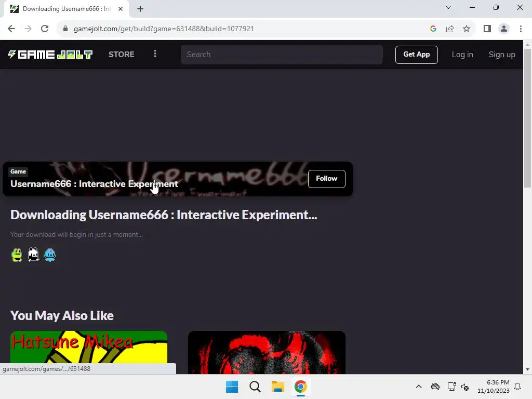
Task: Click the green pixel monster icon
Action: [x=17, y=255]
